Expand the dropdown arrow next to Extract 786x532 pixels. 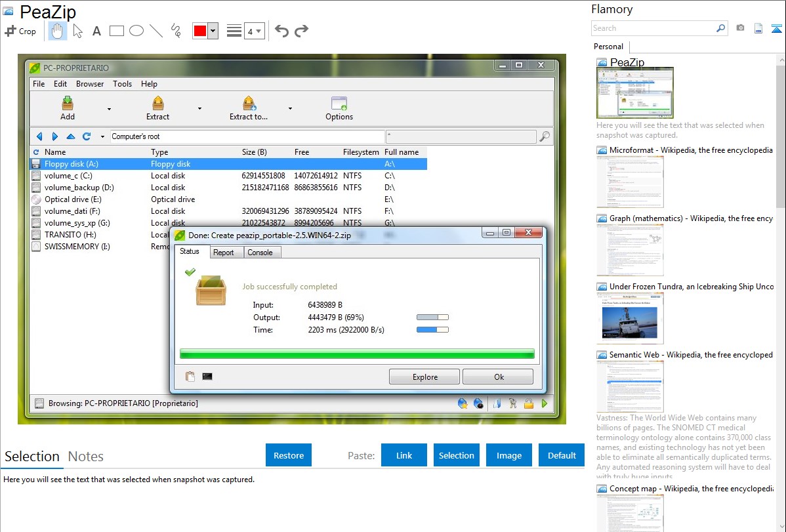click(199, 109)
